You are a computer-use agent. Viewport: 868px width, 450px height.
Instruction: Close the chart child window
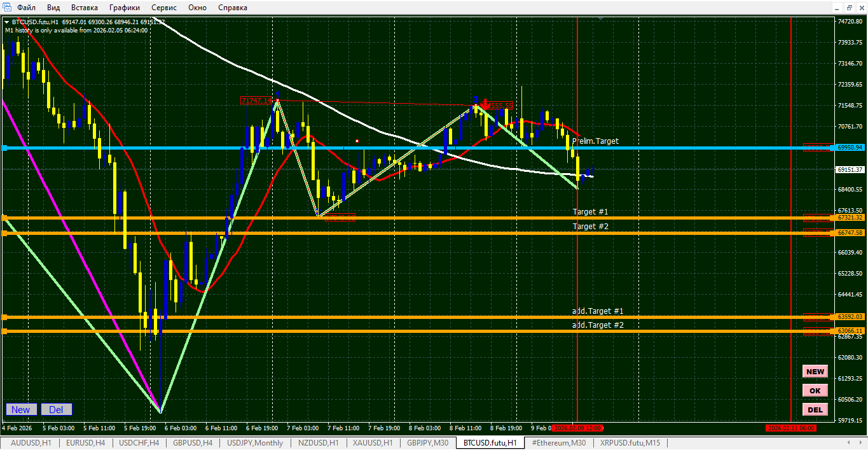860,8
